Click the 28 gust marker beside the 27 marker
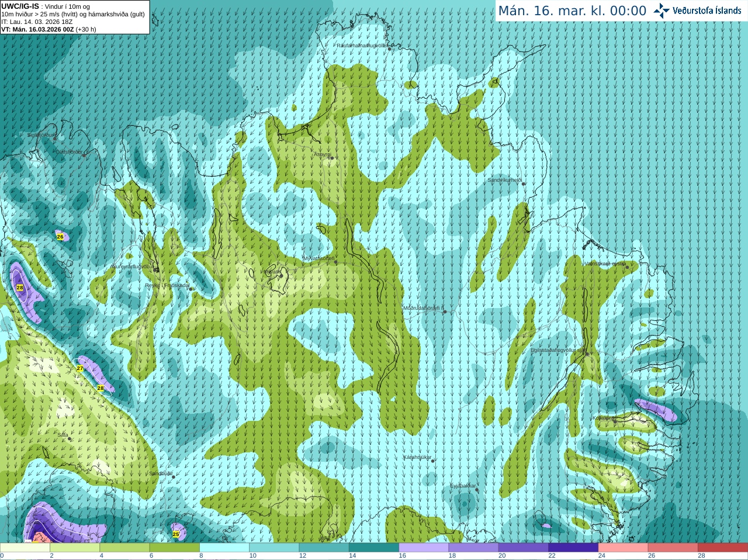This screenshot has width=748, height=560. (101, 388)
